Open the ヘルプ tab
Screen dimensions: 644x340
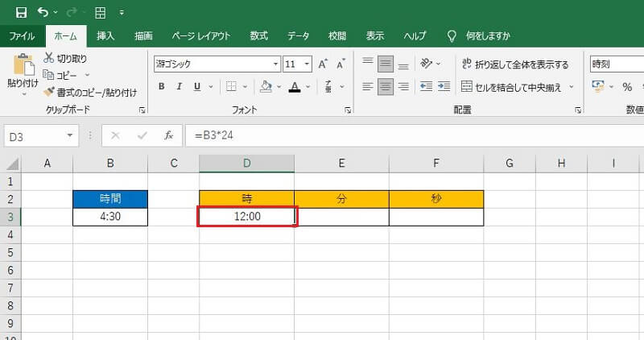pyautogui.click(x=415, y=36)
